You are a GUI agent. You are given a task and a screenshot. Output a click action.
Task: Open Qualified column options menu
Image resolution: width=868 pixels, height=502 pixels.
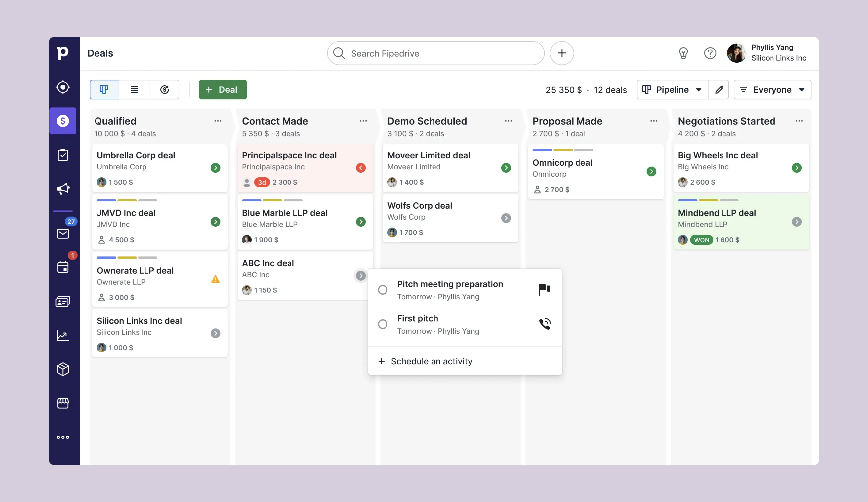click(x=218, y=121)
